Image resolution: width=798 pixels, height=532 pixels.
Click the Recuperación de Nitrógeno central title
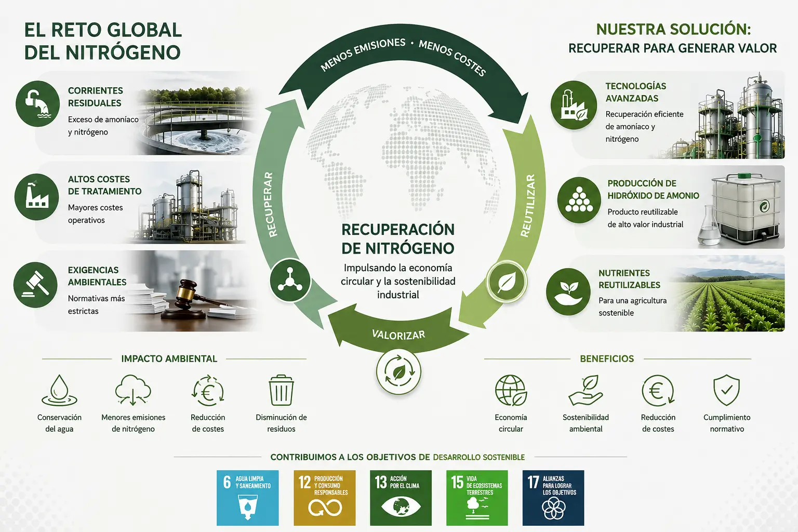[x=398, y=238]
